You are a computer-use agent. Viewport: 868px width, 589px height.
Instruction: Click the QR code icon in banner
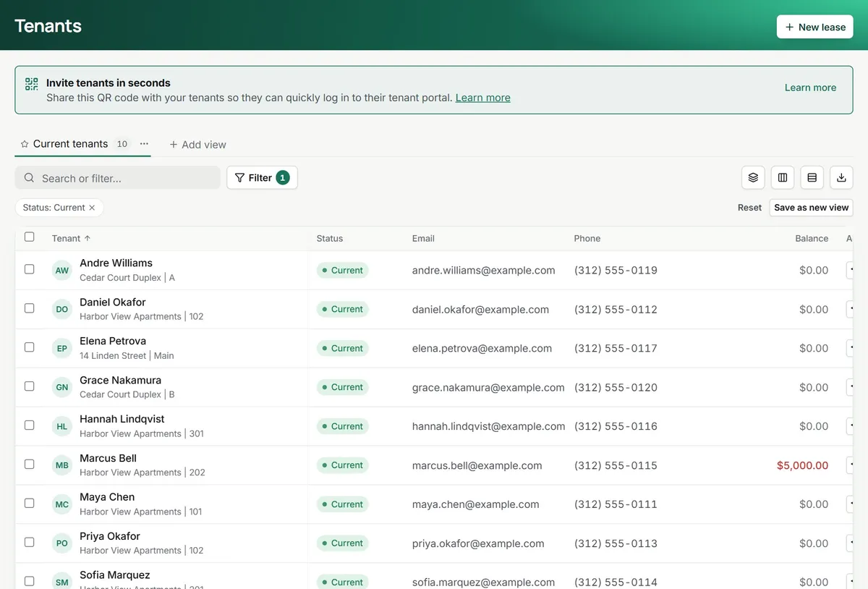tap(31, 84)
